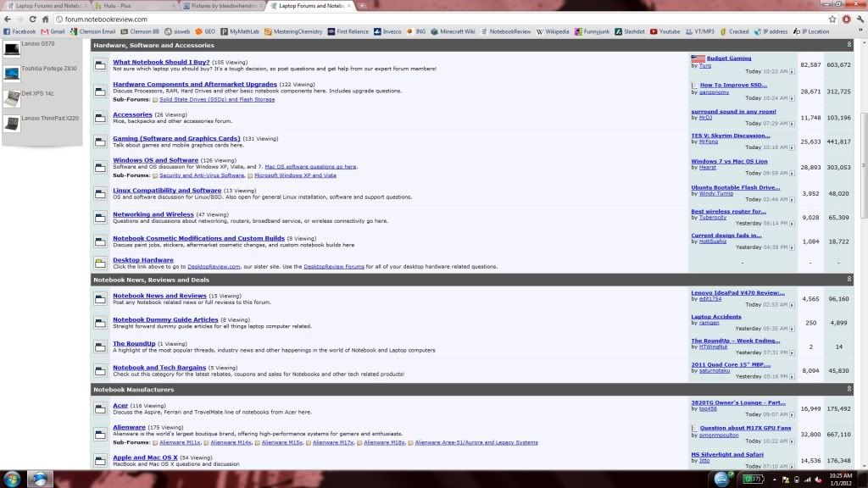This screenshot has width=868, height=488.
Task: Open Gaming (Software and Graphics Cards) forum
Action: pos(176,138)
